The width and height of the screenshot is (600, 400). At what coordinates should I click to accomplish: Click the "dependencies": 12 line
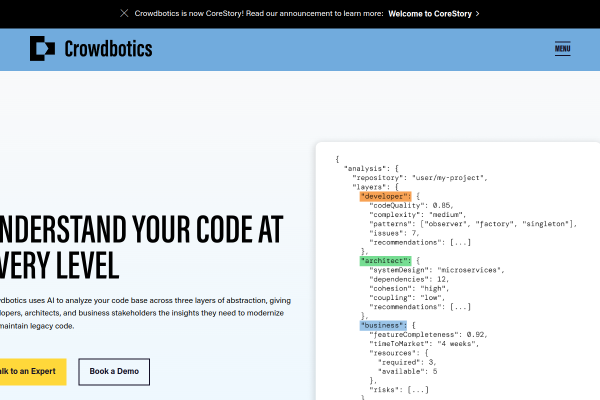[409, 279]
